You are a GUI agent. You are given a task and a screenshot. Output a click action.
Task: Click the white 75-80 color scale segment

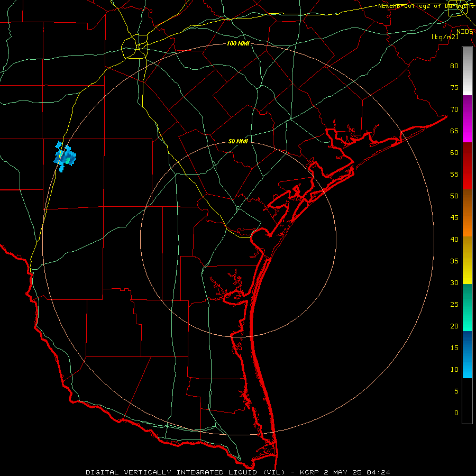[x=467, y=71]
